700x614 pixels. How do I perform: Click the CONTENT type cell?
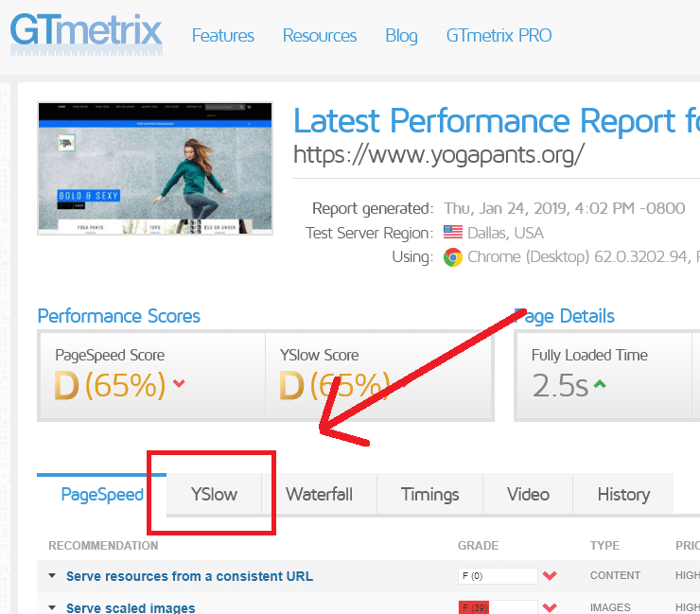click(615, 575)
